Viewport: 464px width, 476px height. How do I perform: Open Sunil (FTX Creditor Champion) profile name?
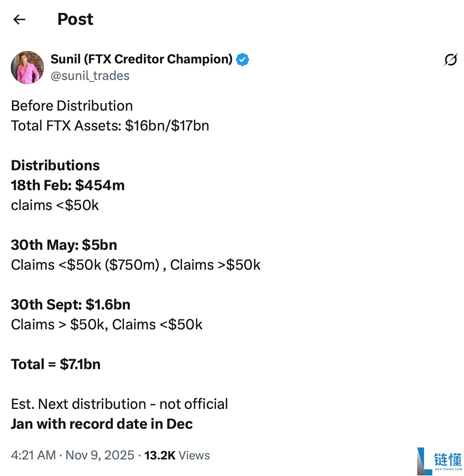coord(141,59)
